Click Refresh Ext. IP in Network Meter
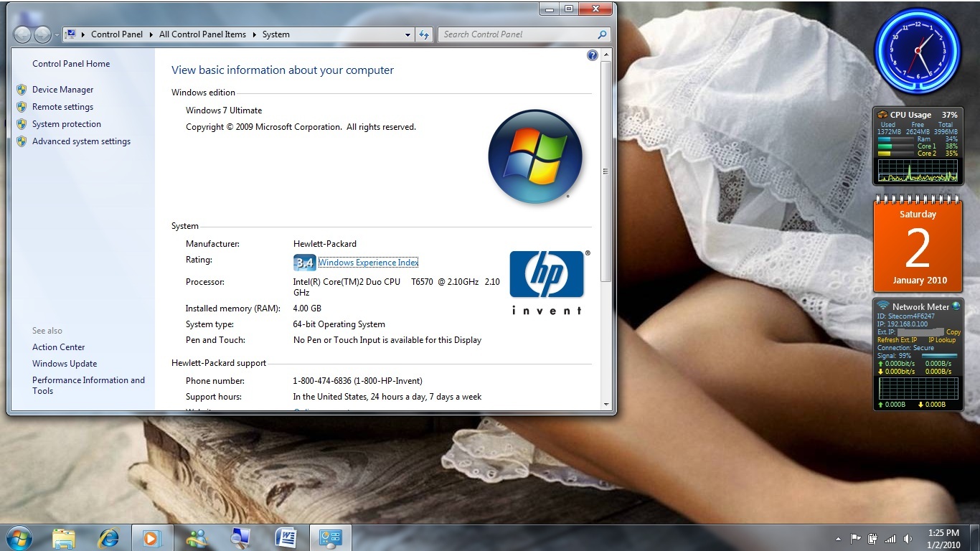 point(897,340)
